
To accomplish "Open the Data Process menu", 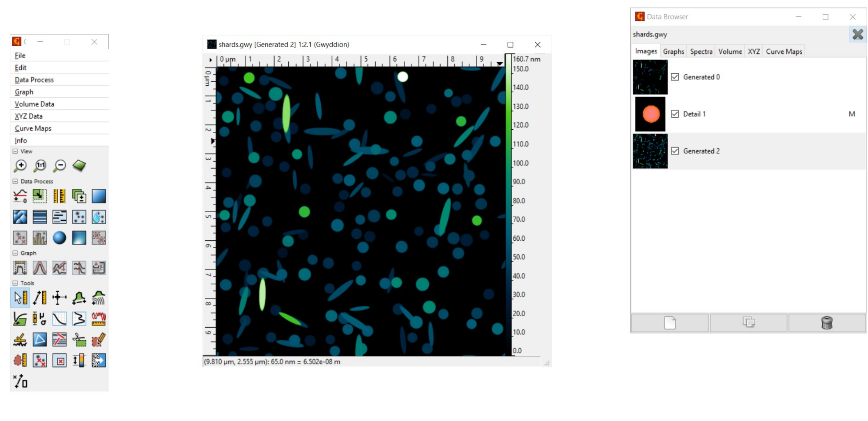I will (34, 80).
